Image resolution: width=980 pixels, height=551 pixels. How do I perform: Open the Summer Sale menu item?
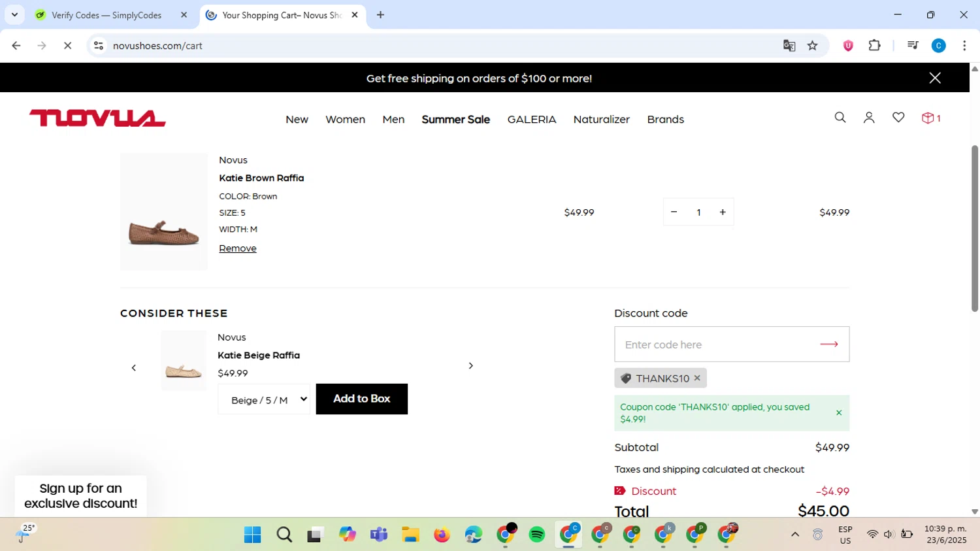[455, 119]
